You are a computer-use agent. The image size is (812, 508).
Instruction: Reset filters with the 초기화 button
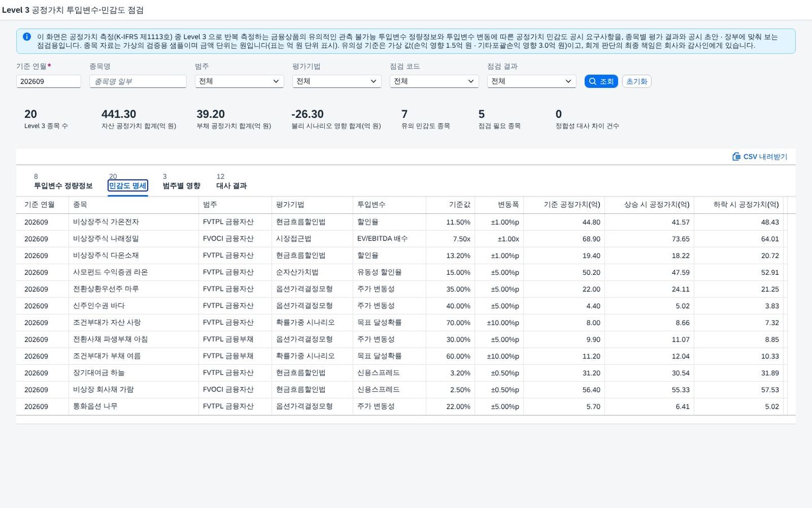pyautogui.click(x=637, y=81)
